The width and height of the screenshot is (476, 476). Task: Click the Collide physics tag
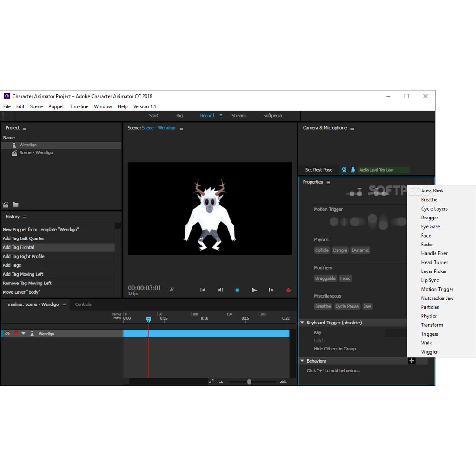[x=322, y=250]
